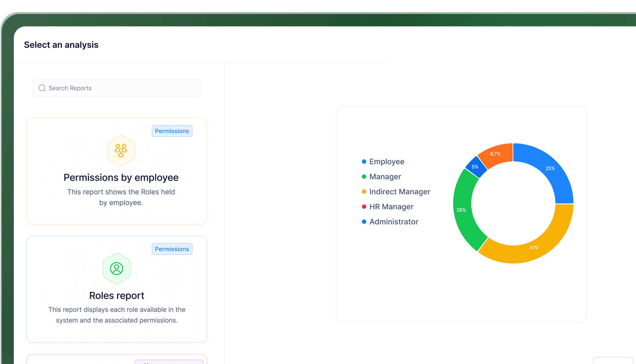
Task: Click the Select an analysis heading
Action: (61, 45)
